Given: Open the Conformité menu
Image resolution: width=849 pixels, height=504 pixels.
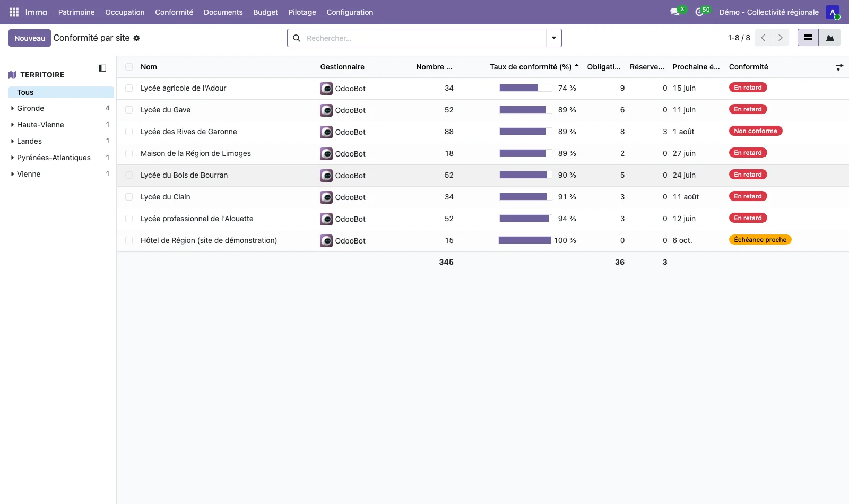Looking at the screenshot, I should tap(174, 12).
